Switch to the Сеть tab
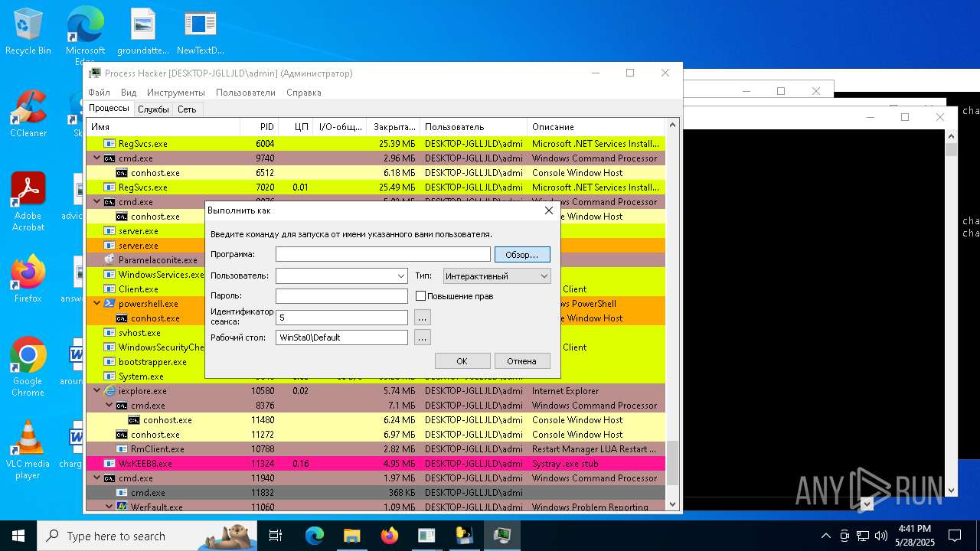 tap(187, 109)
